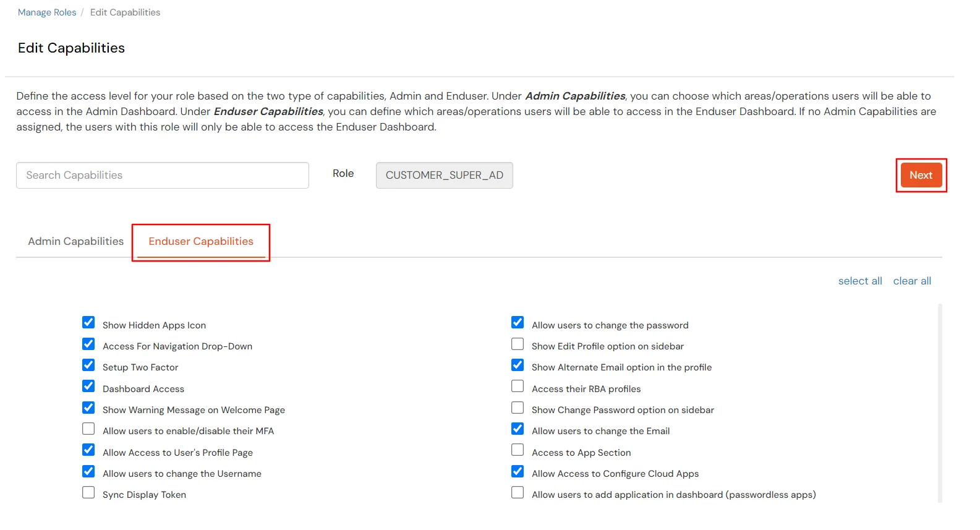Enable Allow users to enable/disable their MFA
The image size is (980, 530).
click(88, 429)
